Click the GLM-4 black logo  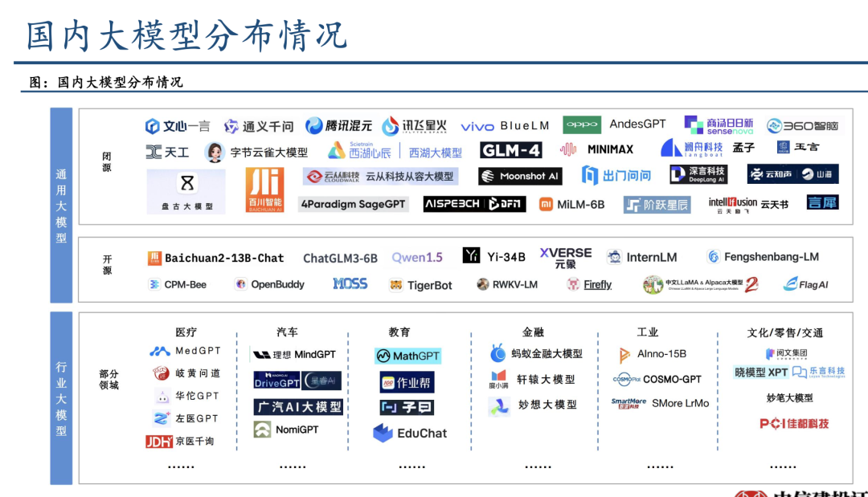tap(511, 150)
